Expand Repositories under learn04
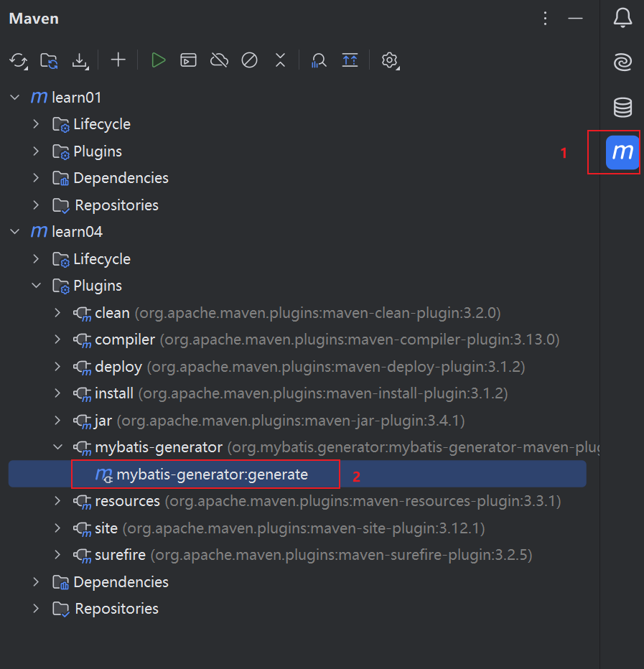 [37, 609]
